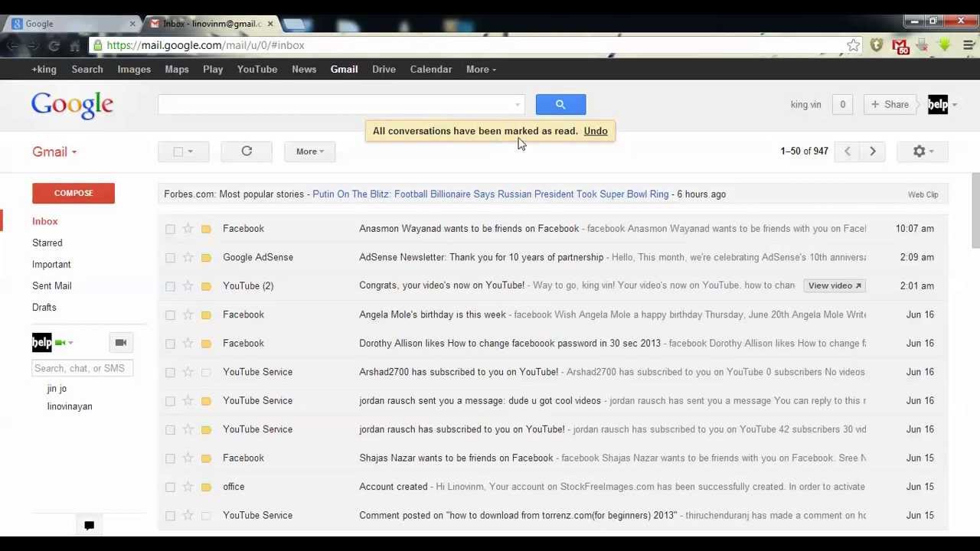Star the Google AdSense email
Image resolution: width=980 pixels, height=551 pixels.
click(x=188, y=257)
